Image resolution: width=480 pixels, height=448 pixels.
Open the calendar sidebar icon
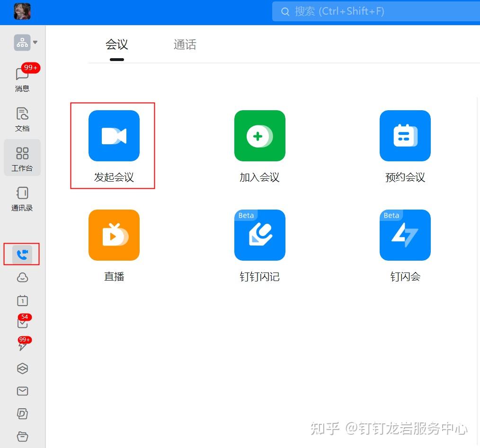(22, 300)
